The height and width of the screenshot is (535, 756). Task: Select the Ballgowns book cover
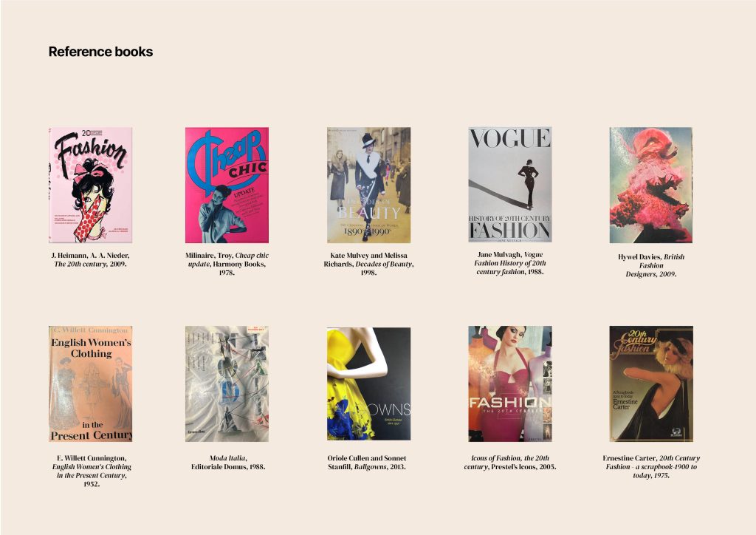[368, 384]
